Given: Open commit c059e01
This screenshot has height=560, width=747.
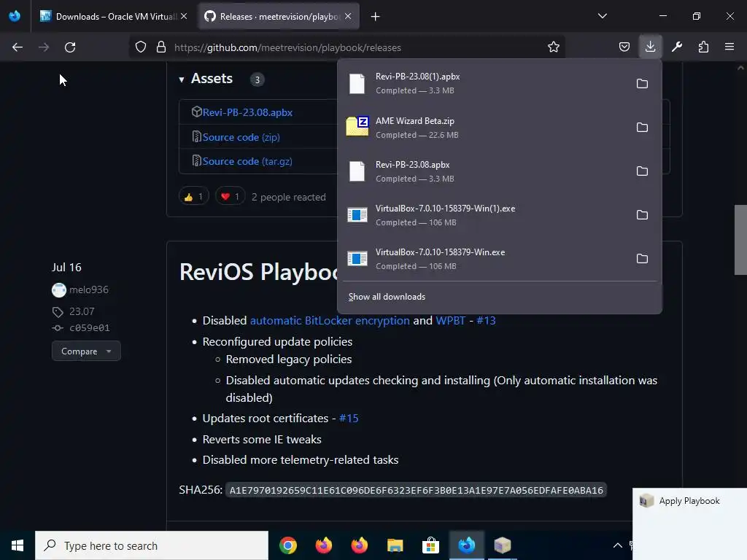Looking at the screenshot, I should (x=89, y=327).
